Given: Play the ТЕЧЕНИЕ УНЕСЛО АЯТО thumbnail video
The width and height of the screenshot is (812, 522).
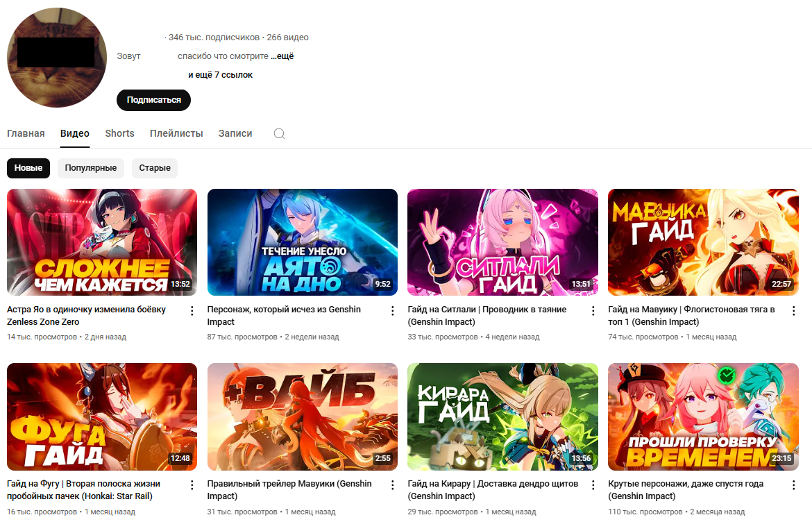Looking at the screenshot, I should [303, 242].
